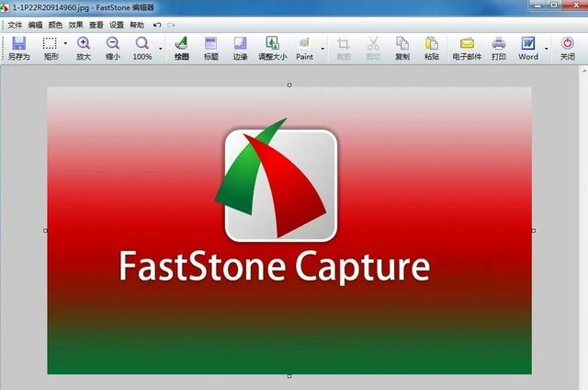This screenshot has height=390, width=588.
Task: Expand the dropdown arrow next to Word
Action: 546,49
